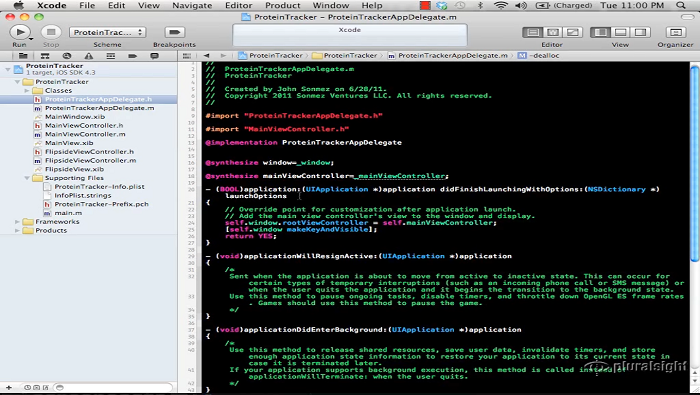Viewport: 700px width, 395px height.
Task: Show the Debug navigator
Action: 111,56
